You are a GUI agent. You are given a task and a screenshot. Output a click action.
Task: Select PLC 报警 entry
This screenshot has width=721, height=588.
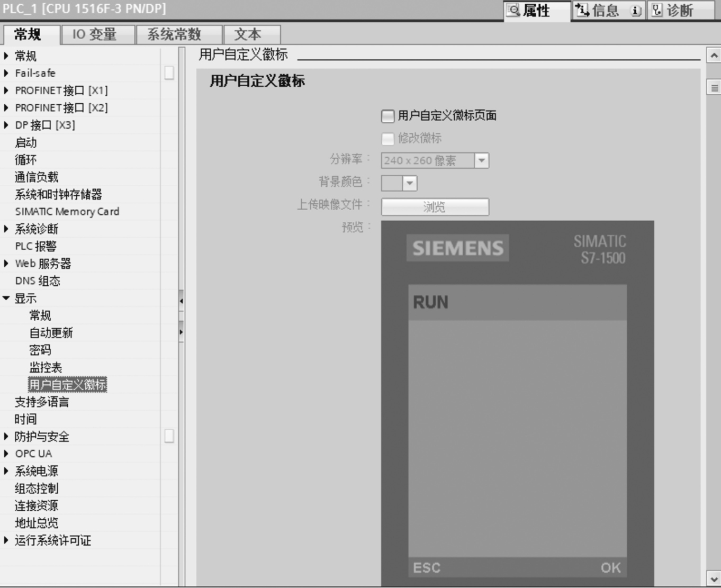[35, 246]
